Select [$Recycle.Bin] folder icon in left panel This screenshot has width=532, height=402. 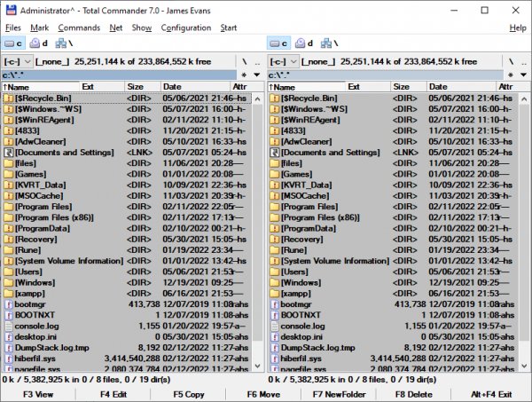tap(8, 99)
